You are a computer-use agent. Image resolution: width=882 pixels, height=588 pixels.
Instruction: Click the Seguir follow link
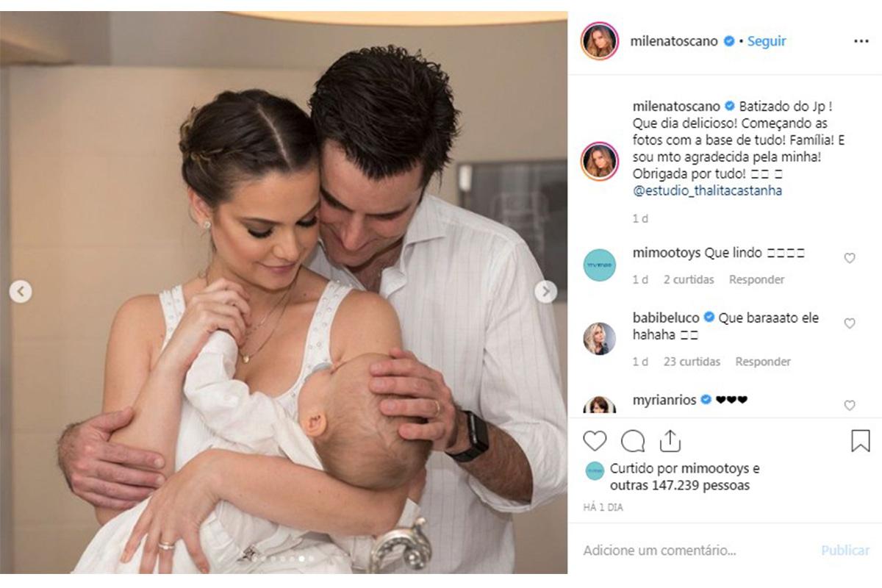pyautogui.click(x=767, y=41)
